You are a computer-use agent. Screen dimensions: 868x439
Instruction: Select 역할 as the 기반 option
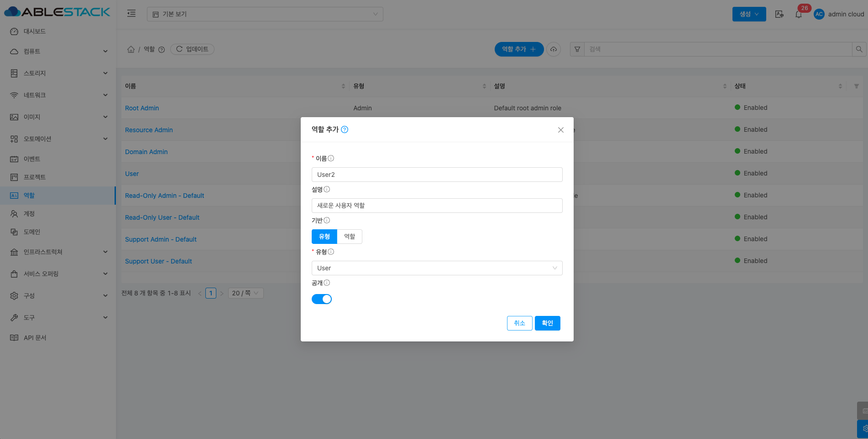click(350, 237)
